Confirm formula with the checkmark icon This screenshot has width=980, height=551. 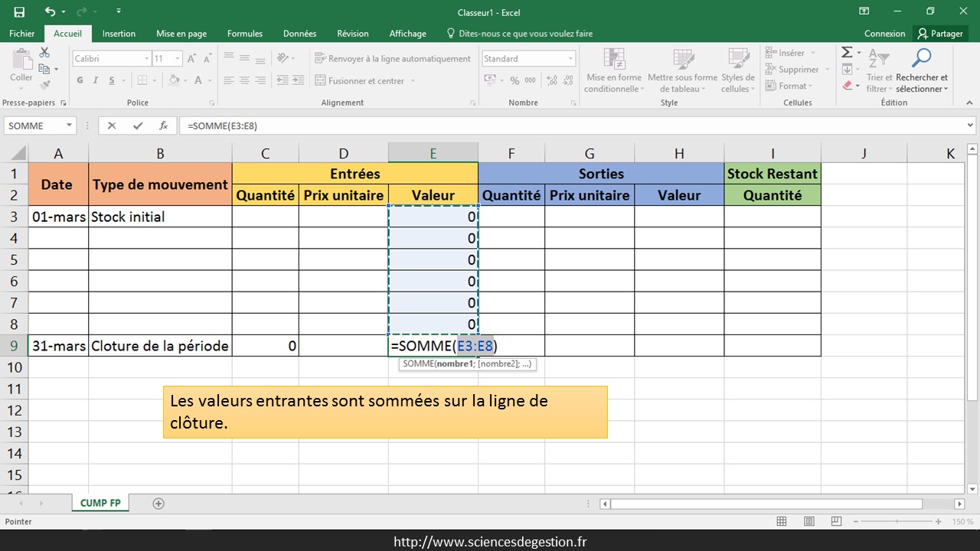point(138,126)
